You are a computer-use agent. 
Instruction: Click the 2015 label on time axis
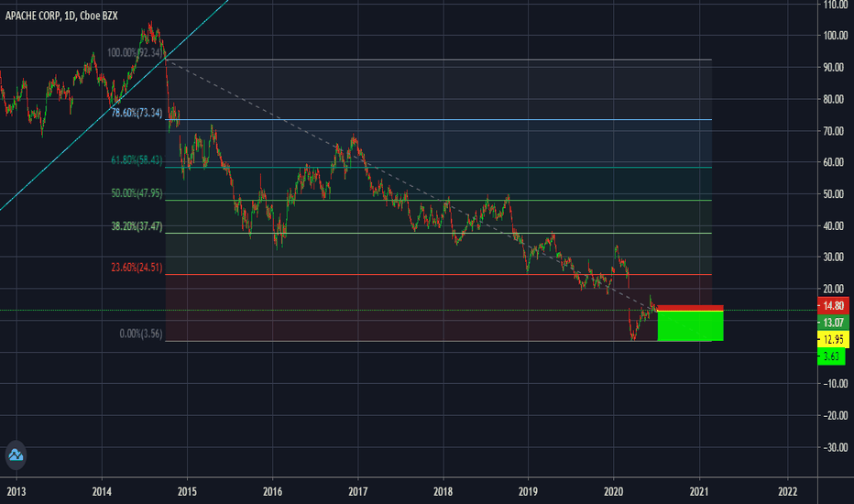pyautogui.click(x=187, y=491)
